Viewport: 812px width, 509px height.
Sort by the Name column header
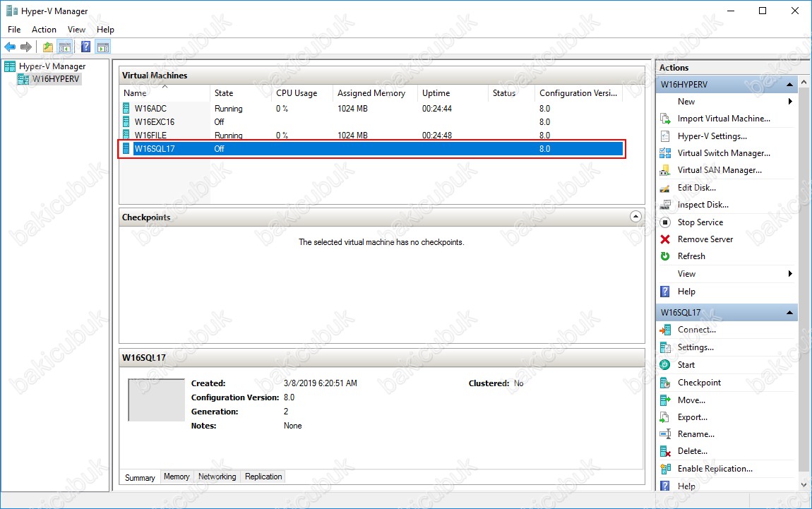coord(165,93)
